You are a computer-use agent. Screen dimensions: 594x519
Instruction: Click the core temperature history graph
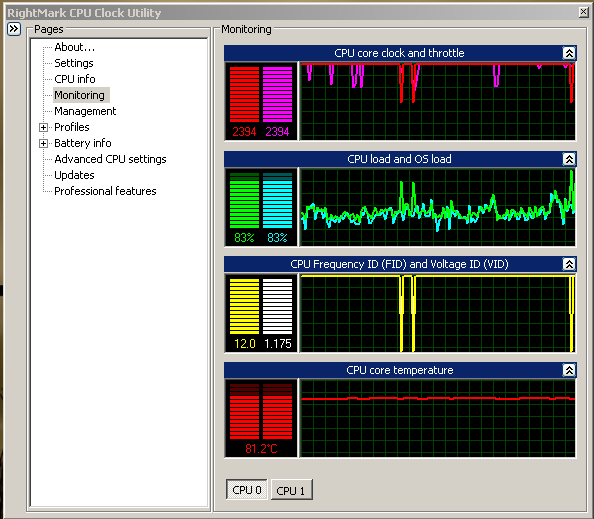(x=438, y=418)
